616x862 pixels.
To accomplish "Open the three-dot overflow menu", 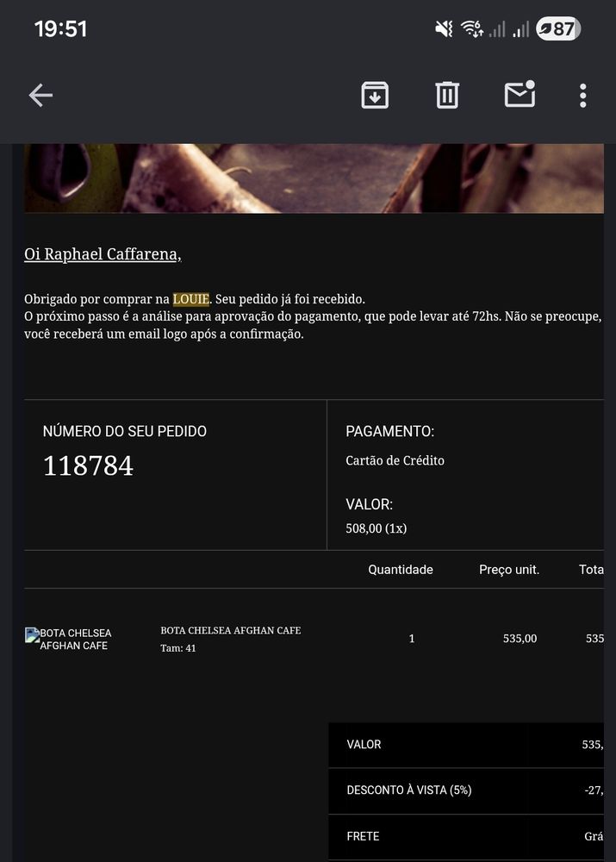I will pos(582,96).
